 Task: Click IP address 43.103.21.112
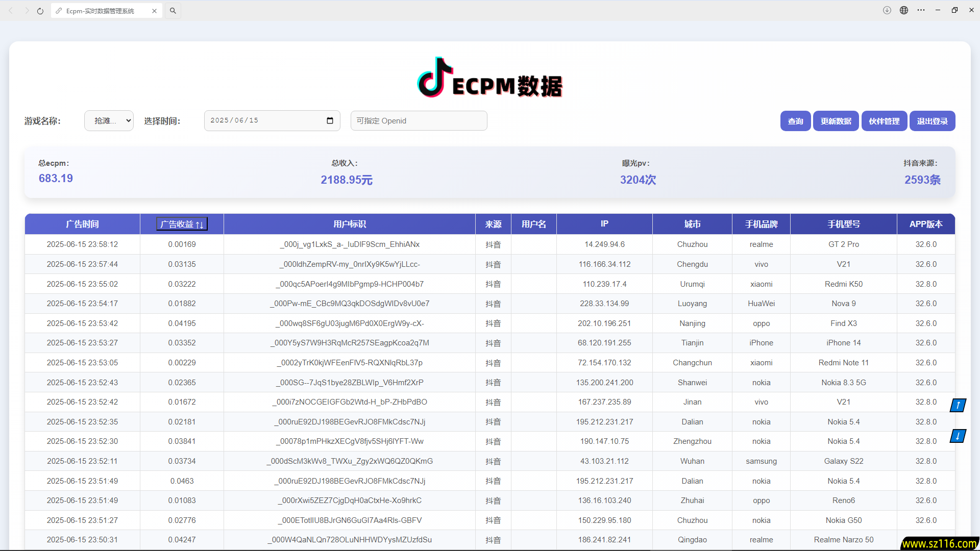(x=604, y=461)
